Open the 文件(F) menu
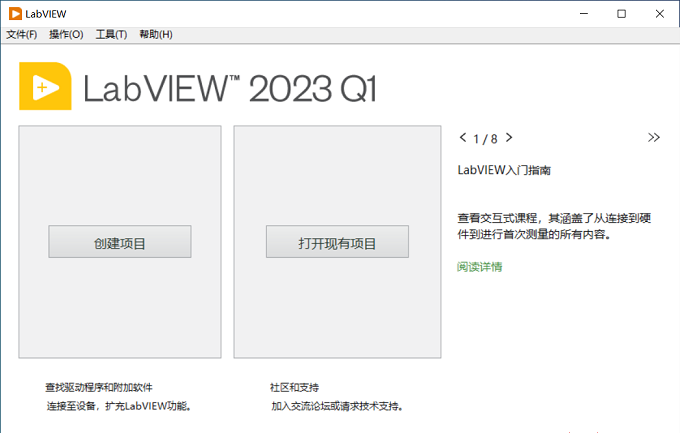This screenshot has width=680, height=433. pos(21,34)
